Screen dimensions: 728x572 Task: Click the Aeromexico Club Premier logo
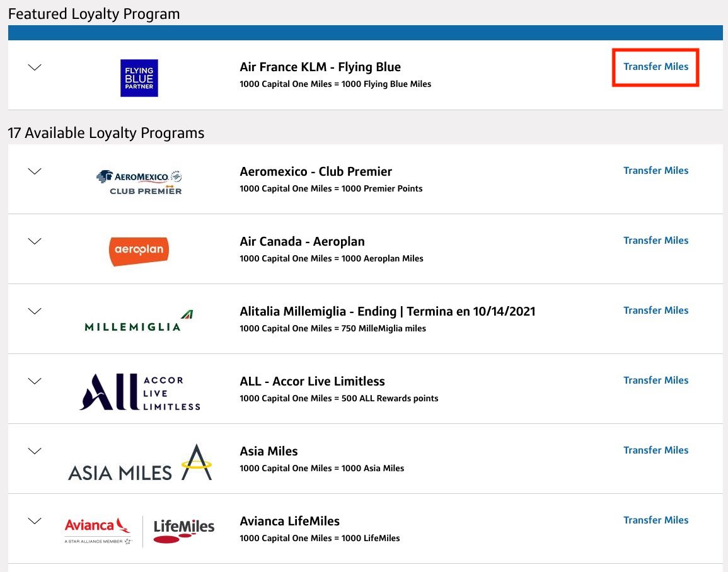[x=139, y=182]
